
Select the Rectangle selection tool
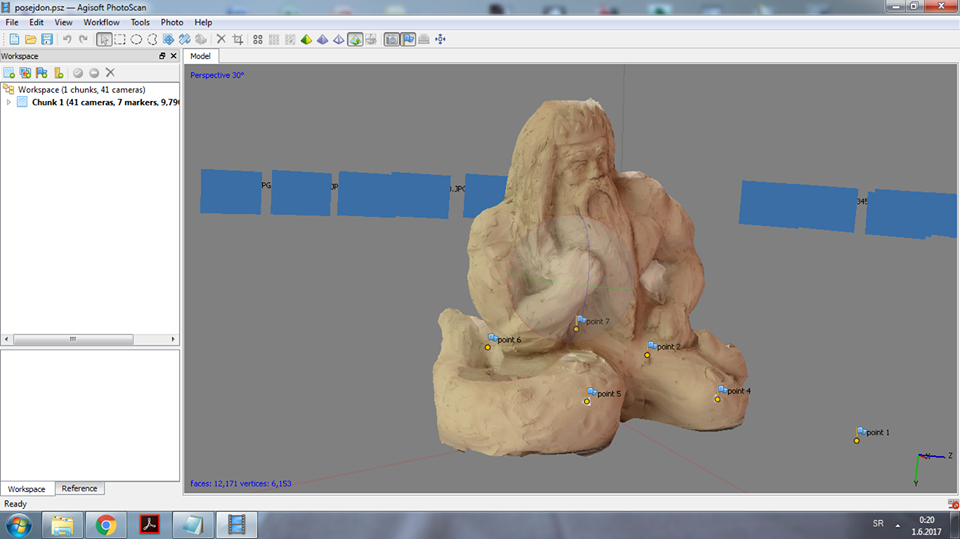click(120, 39)
